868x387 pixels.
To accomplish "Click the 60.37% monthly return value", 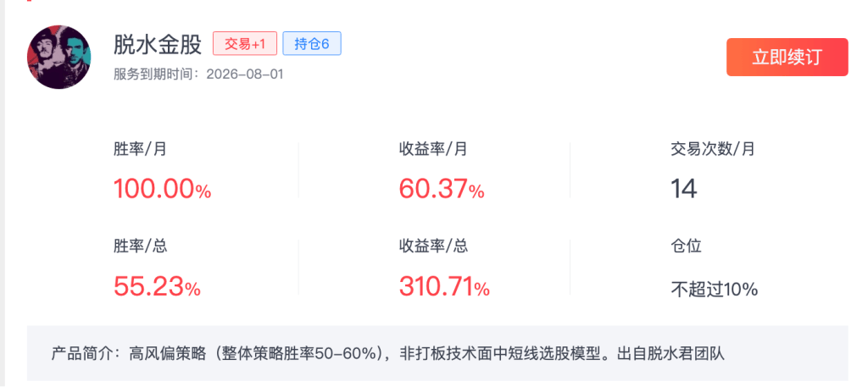I will 442,189.
